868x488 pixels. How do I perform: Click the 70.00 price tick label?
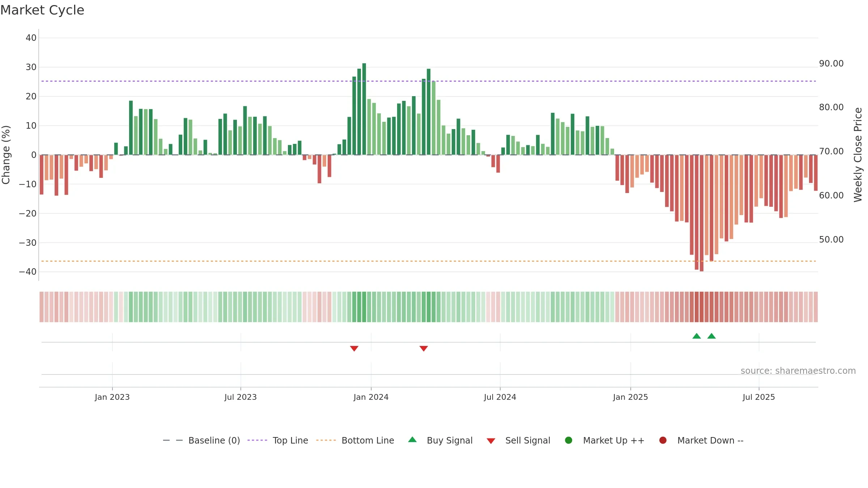pyautogui.click(x=831, y=151)
